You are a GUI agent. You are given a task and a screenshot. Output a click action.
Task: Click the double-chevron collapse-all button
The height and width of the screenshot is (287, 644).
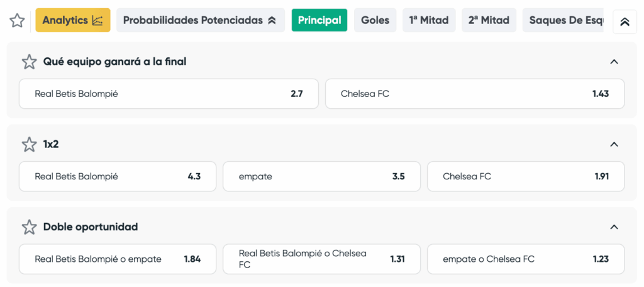[x=625, y=22]
